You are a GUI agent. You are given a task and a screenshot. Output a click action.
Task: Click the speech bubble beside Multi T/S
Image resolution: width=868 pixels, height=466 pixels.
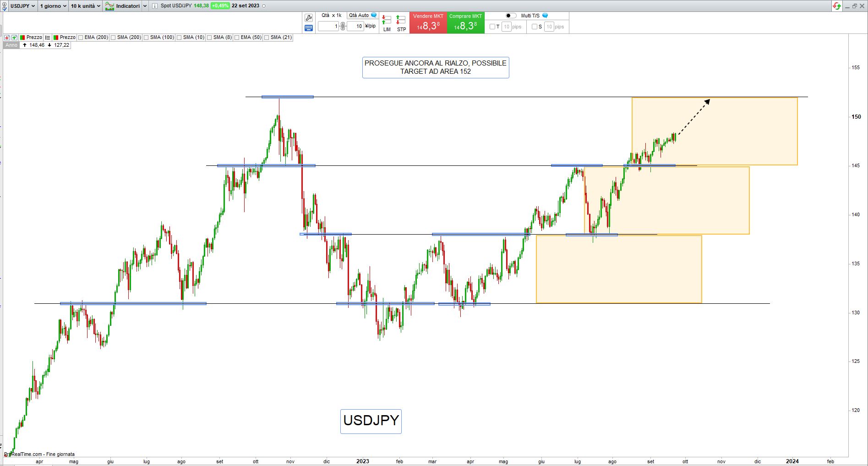[x=545, y=16]
